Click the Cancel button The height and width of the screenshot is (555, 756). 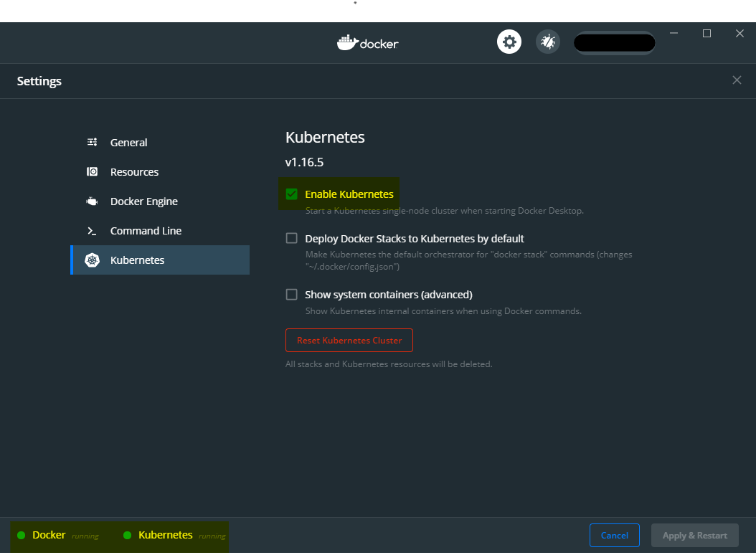(614, 535)
